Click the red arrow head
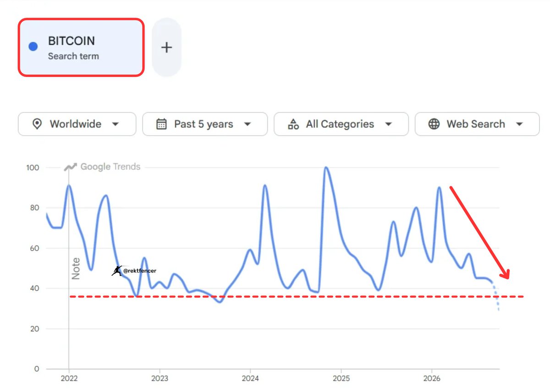550x392 pixels. [x=504, y=273]
